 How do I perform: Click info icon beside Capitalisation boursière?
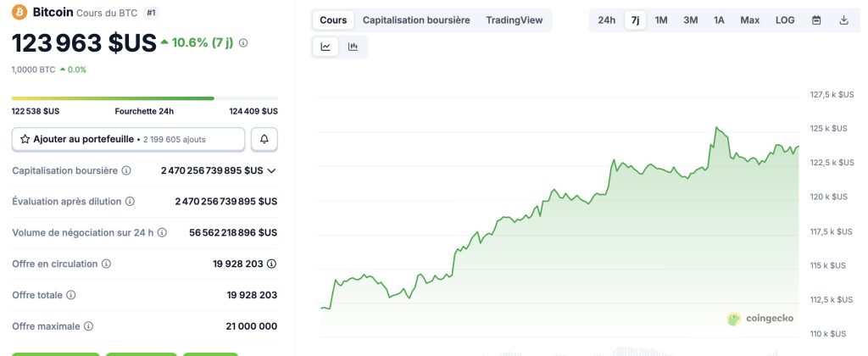tap(126, 170)
